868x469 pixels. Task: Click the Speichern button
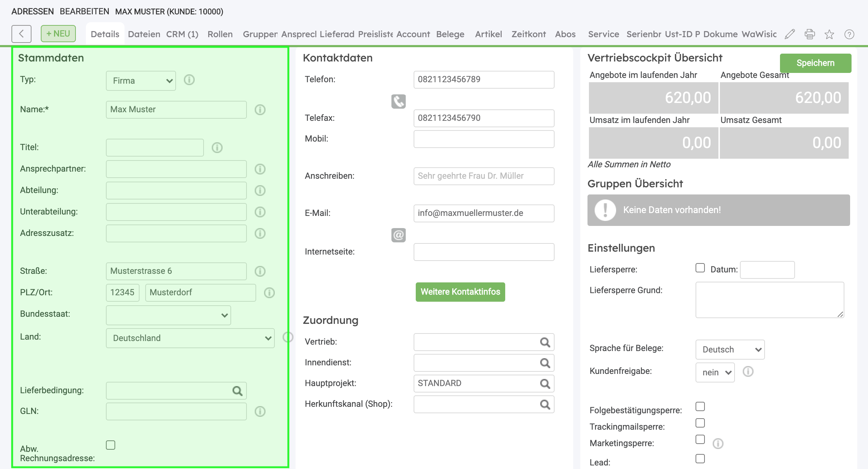click(x=815, y=63)
